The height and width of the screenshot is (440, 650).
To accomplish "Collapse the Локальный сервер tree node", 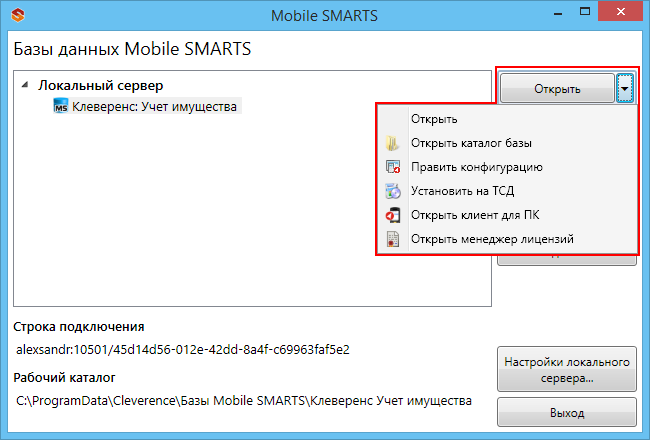I will (25, 85).
